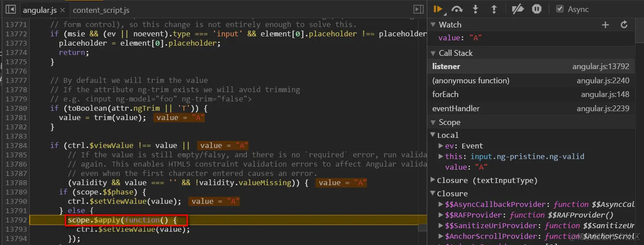Image resolution: width=644 pixels, height=245 pixels.
Task: Click Local scope value: "A" entry
Action: coord(466,167)
